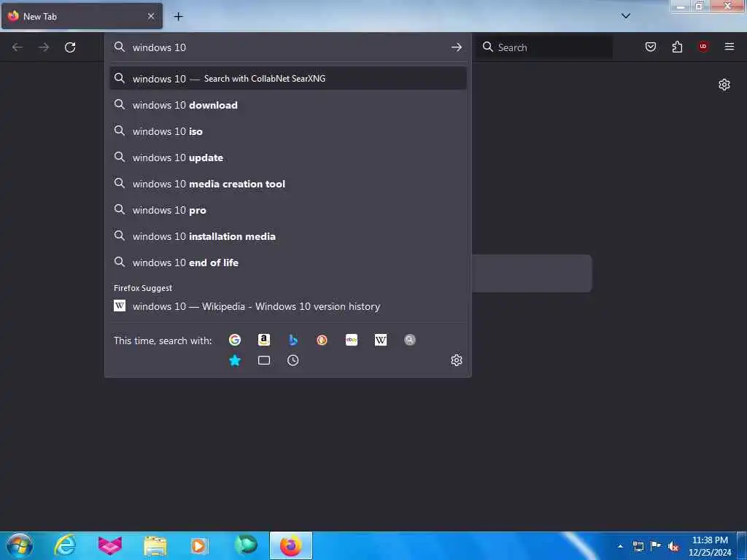The image size is (747, 560).
Task: Open the clock showing 11:38 PM
Action: (710, 546)
